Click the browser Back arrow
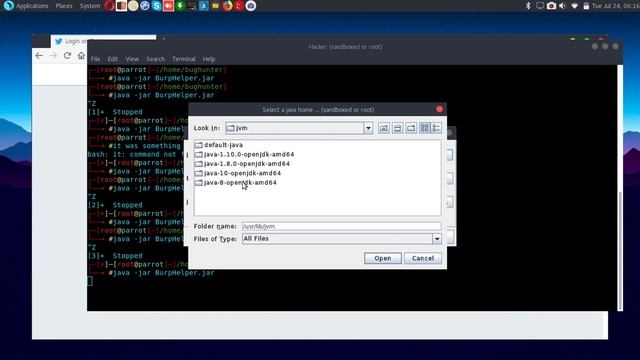Viewport: 640px width, 360px height. point(39,56)
